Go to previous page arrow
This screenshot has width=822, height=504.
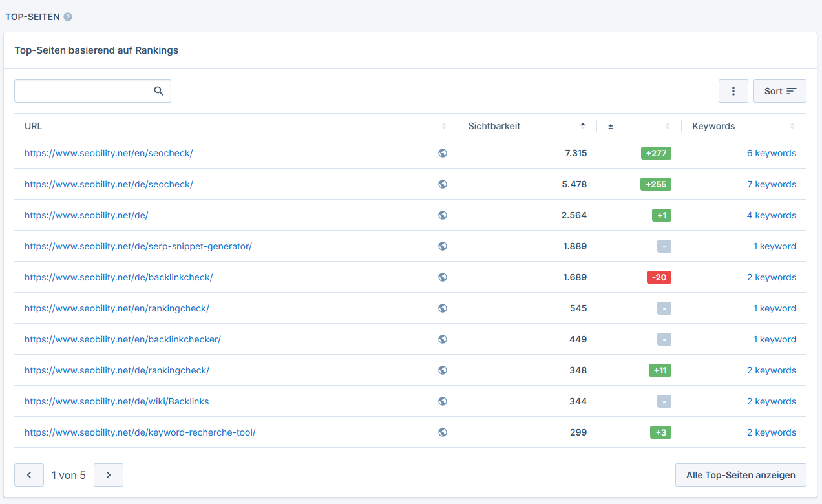click(29, 475)
